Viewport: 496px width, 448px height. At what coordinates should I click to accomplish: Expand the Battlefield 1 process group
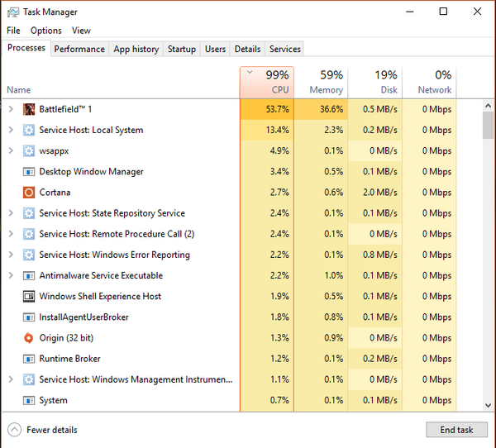click(11, 109)
